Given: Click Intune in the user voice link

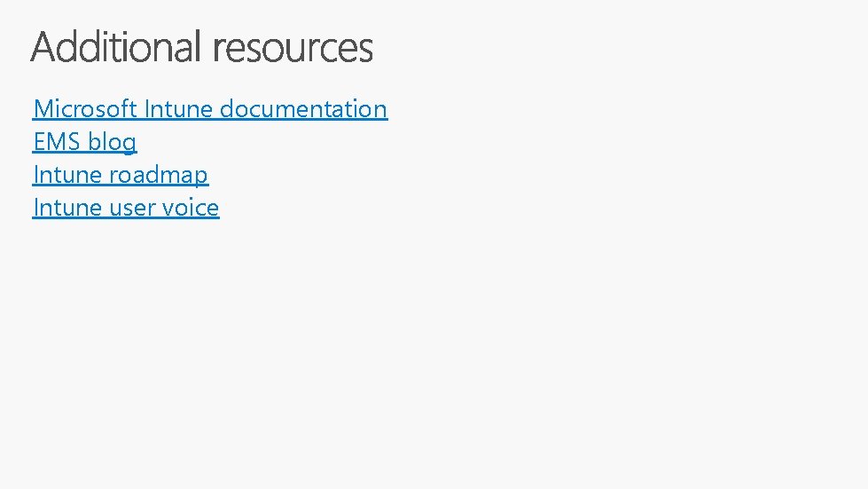Looking at the screenshot, I should click(x=67, y=208).
